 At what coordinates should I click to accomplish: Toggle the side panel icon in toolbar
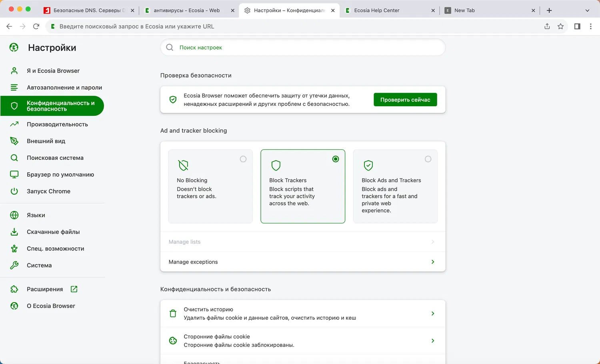point(577,26)
